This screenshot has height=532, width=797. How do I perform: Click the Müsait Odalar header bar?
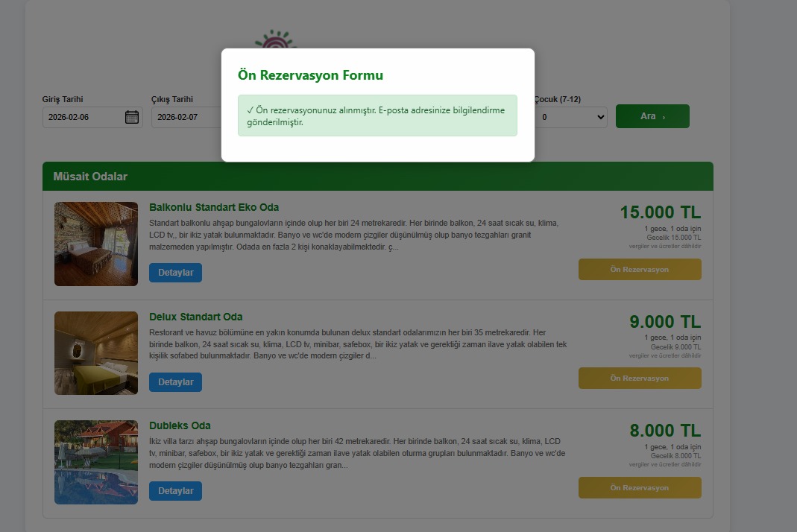377,177
